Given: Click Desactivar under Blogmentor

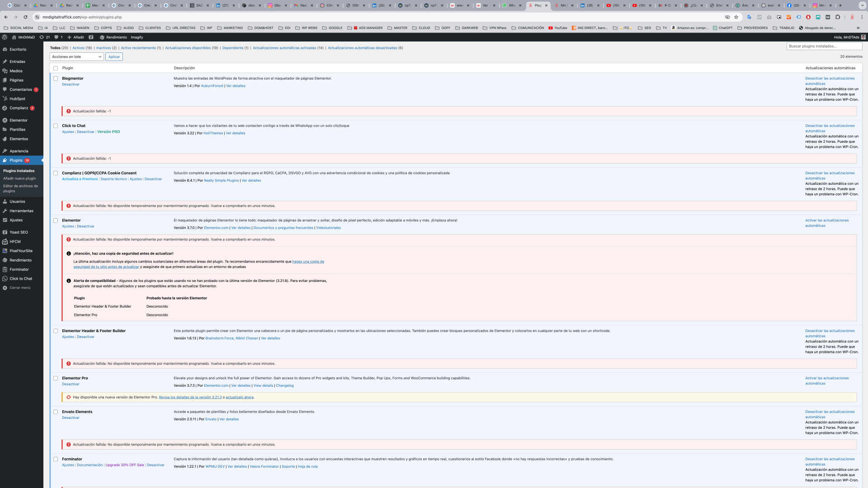Looking at the screenshot, I should (x=71, y=84).
